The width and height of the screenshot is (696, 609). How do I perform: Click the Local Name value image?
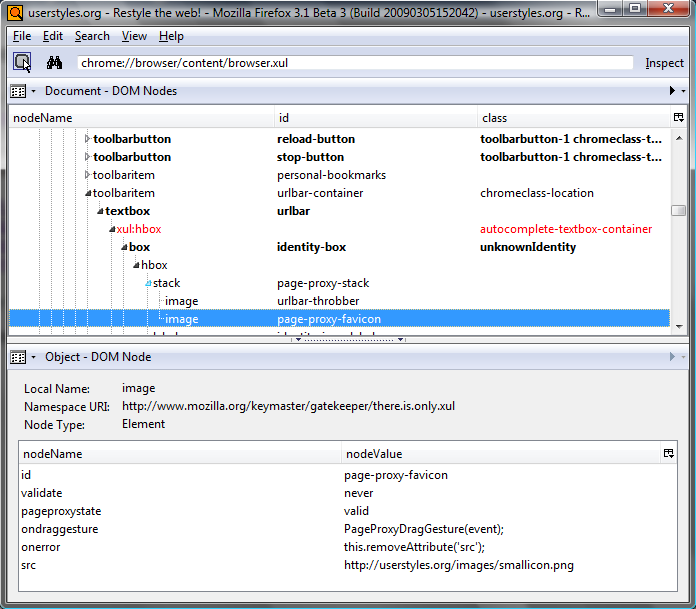pyautogui.click(x=138, y=388)
